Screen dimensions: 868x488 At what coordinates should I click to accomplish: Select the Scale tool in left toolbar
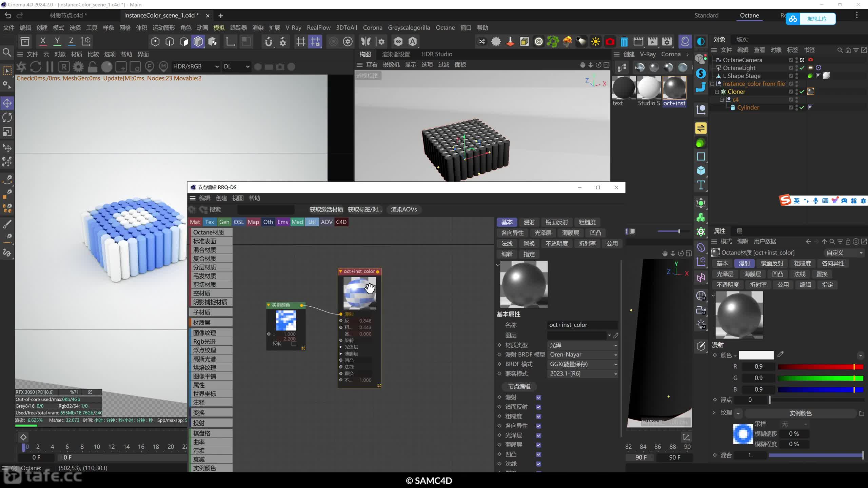click(7, 132)
